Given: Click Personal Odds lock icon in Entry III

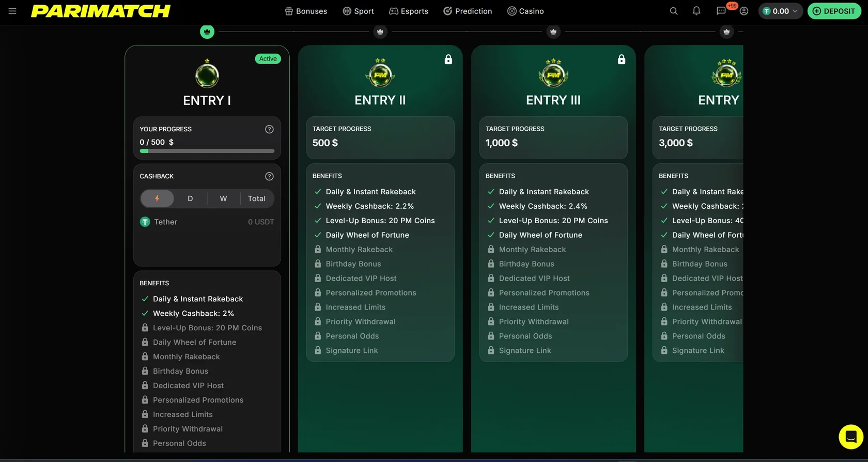Looking at the screenshot, I should (491, 336).
